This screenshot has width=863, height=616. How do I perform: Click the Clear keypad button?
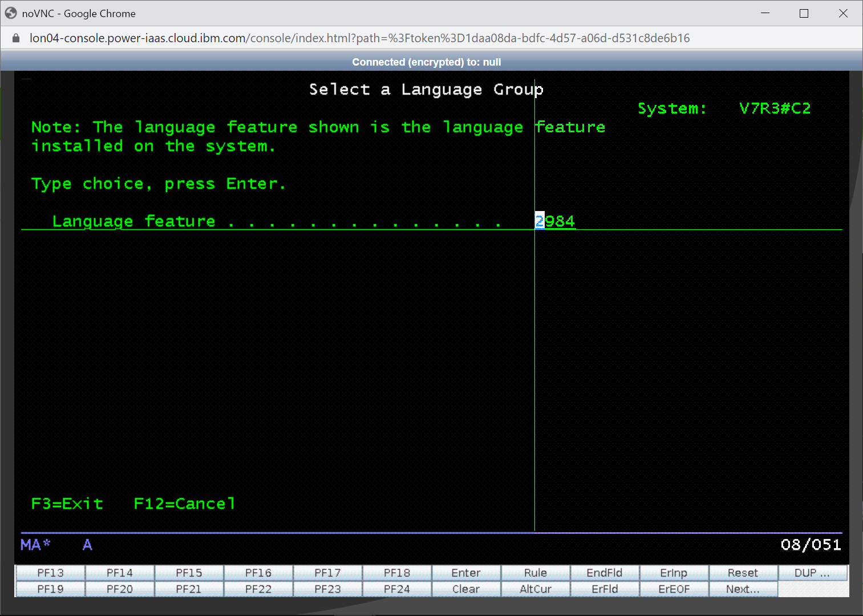(x=466, y=589)
